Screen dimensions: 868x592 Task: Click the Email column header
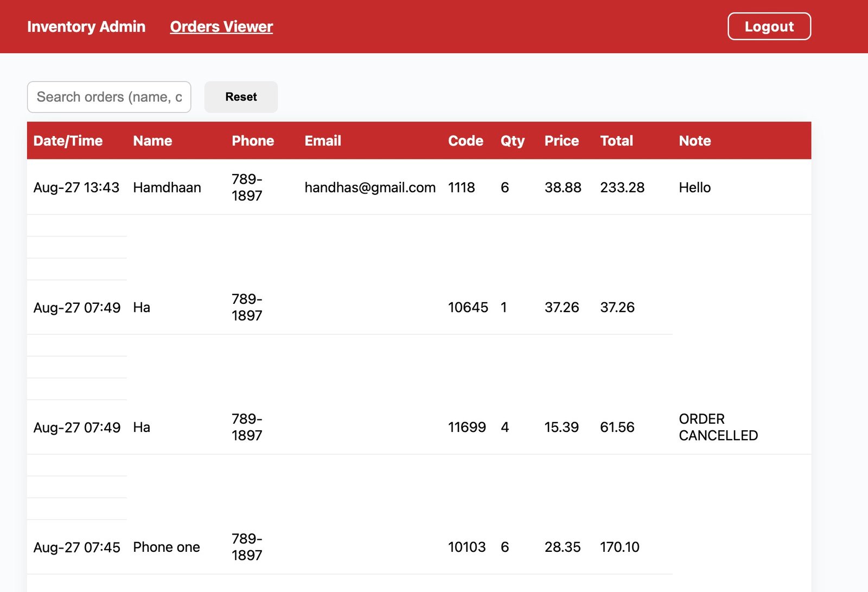point(323,141)
